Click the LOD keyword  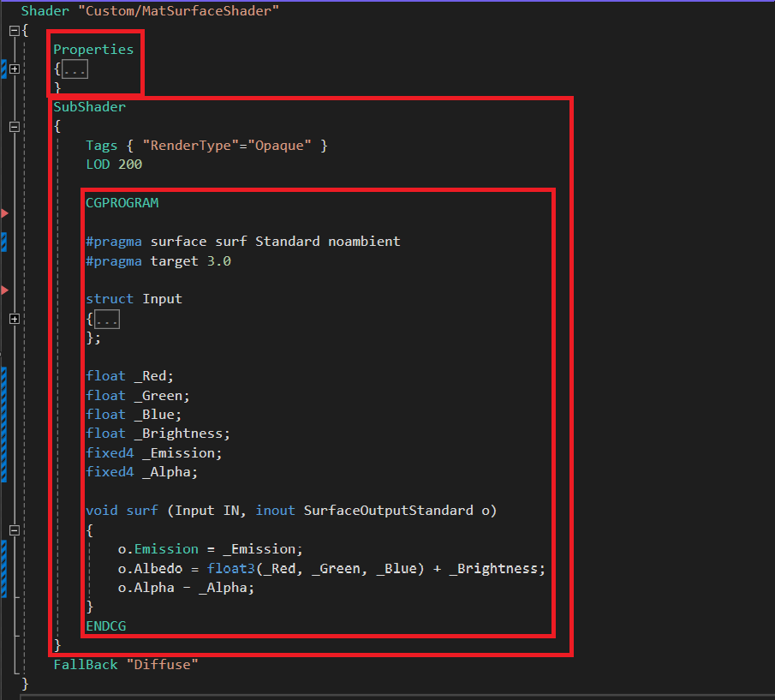[98, 165]
